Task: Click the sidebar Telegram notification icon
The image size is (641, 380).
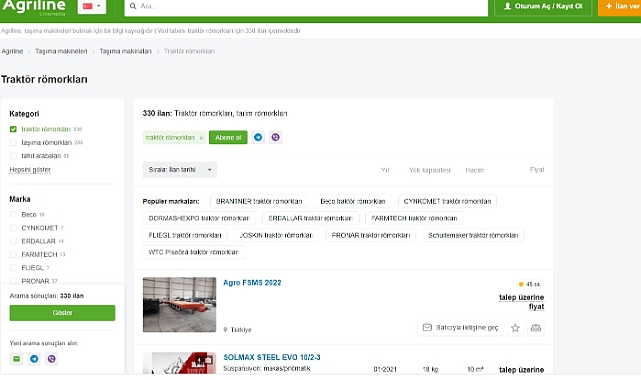Action: pos(34,359)
